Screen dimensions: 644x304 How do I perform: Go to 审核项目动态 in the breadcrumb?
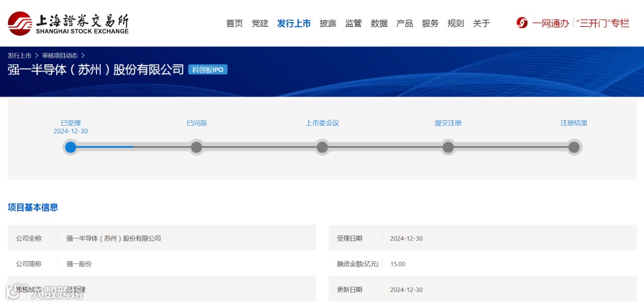click(60, 55)
